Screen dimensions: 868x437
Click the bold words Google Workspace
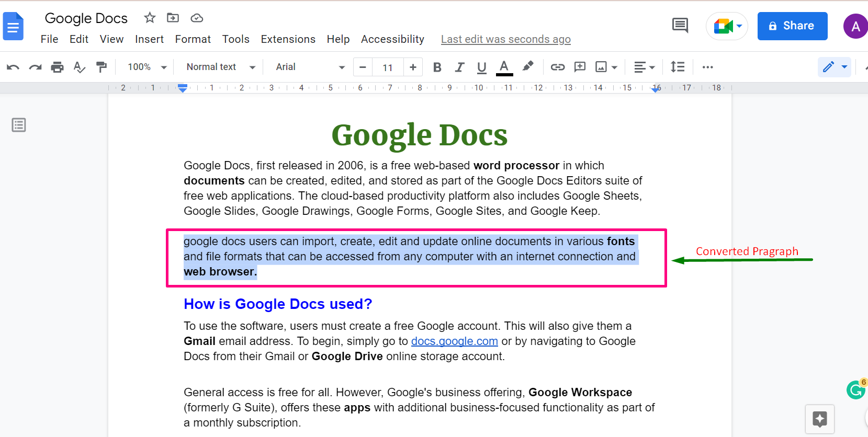click(x=580, y=393)
